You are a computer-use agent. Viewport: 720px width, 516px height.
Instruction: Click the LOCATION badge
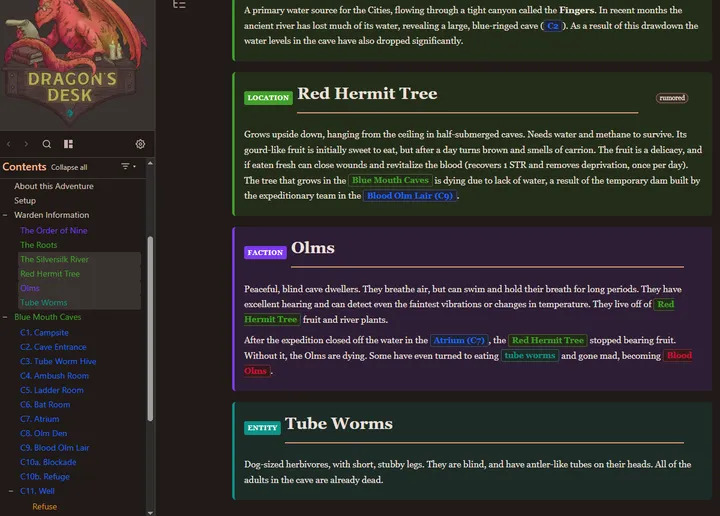pyautogui.click(x=268, y=98)
